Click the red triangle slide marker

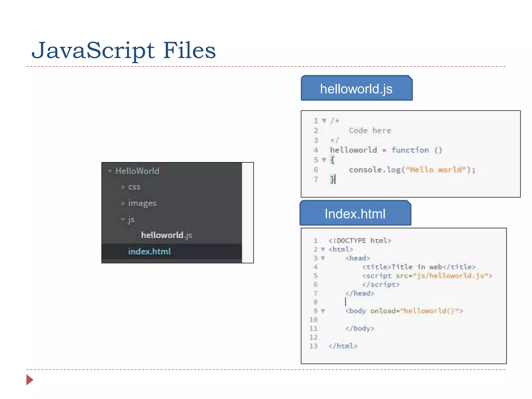[x=30, y=380]
